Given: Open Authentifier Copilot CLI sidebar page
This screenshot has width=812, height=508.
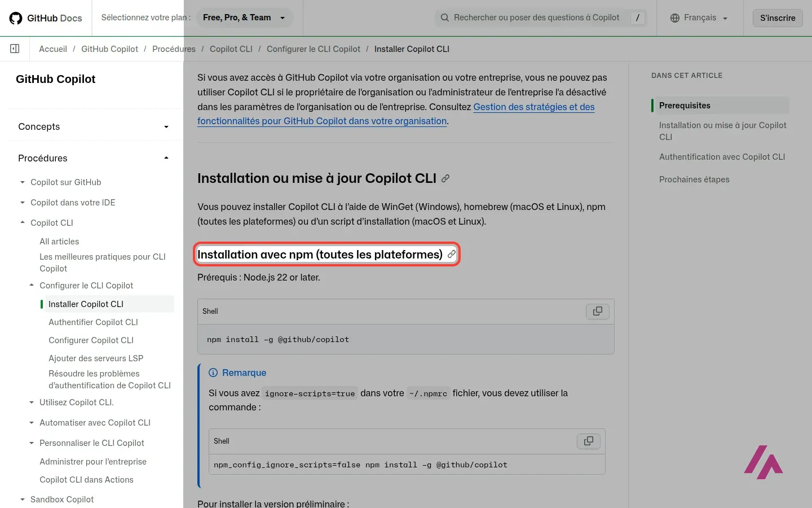Looking at the screenshot, I should tap(93, 322).
